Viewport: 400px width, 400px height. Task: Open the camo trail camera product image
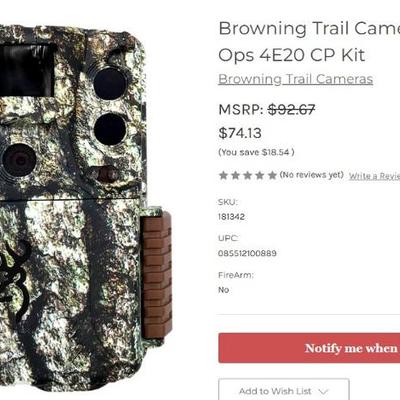coord(85,207)
